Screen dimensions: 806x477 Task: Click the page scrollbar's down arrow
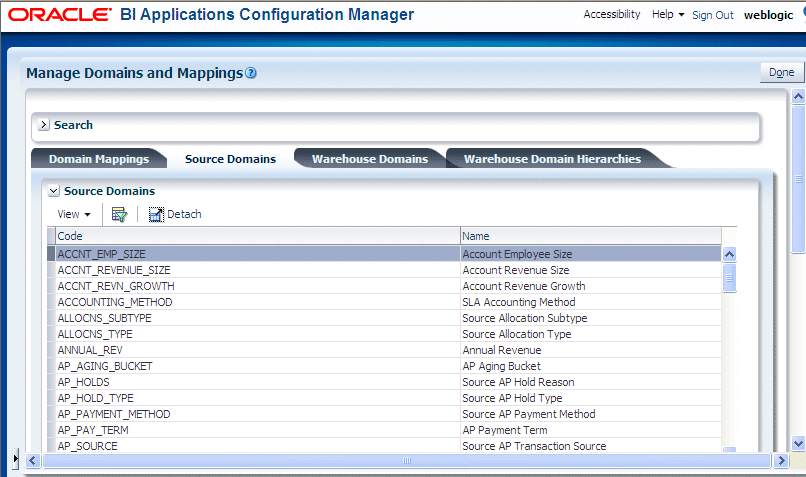[x=798, y=443]
